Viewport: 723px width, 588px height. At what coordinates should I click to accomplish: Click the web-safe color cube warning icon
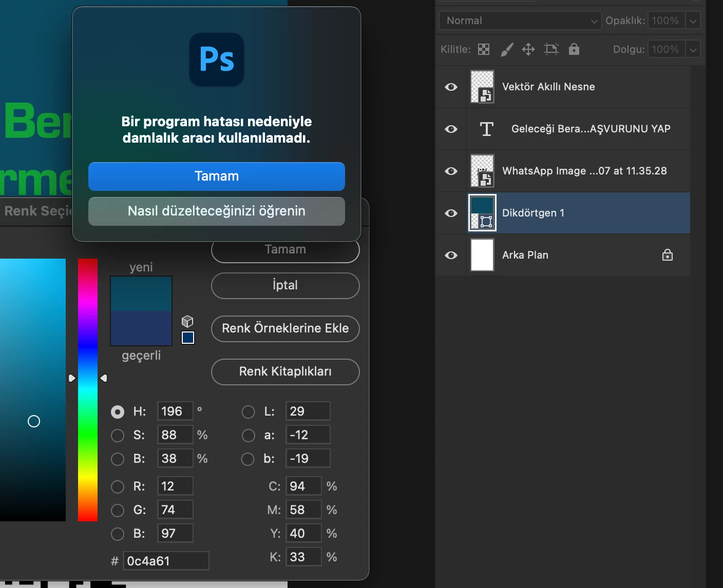click(x=187, y=321)
